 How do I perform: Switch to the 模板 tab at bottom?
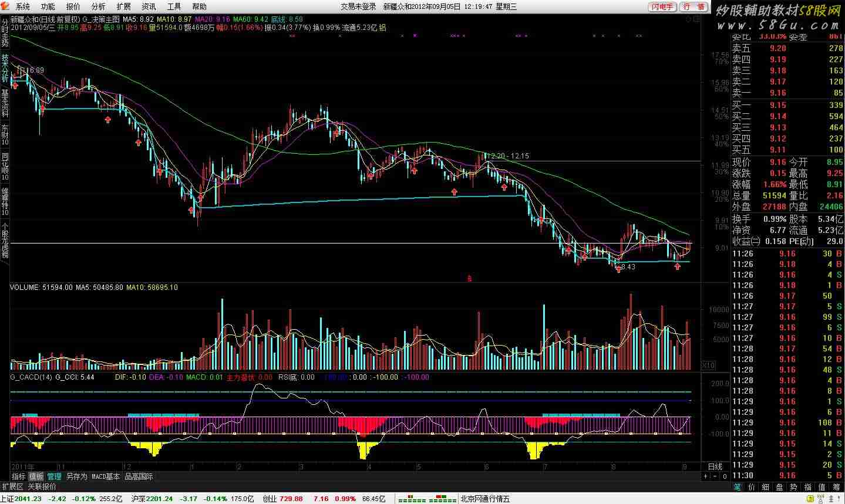[36, 476]
